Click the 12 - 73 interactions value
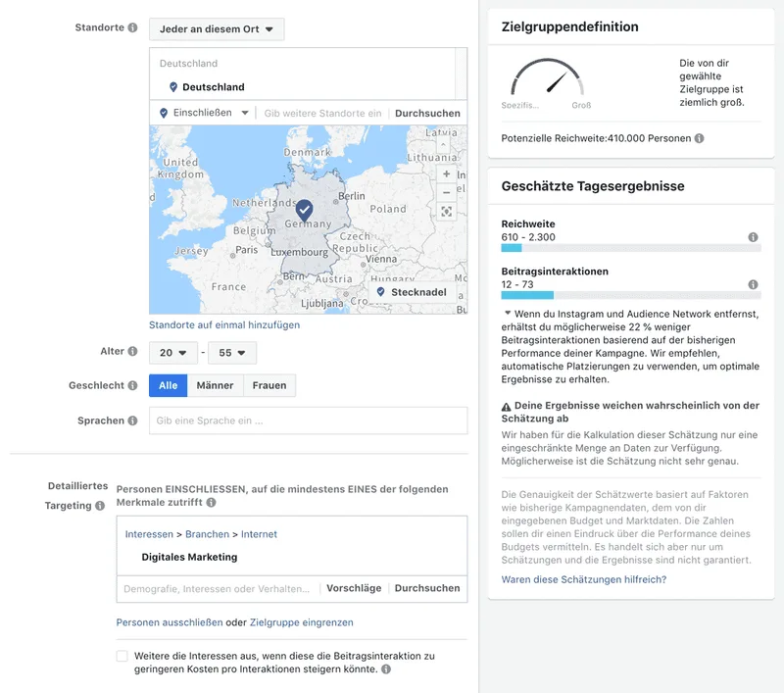Image resolution: width=784 pixels, height=693 pixels. click(517, 284)
